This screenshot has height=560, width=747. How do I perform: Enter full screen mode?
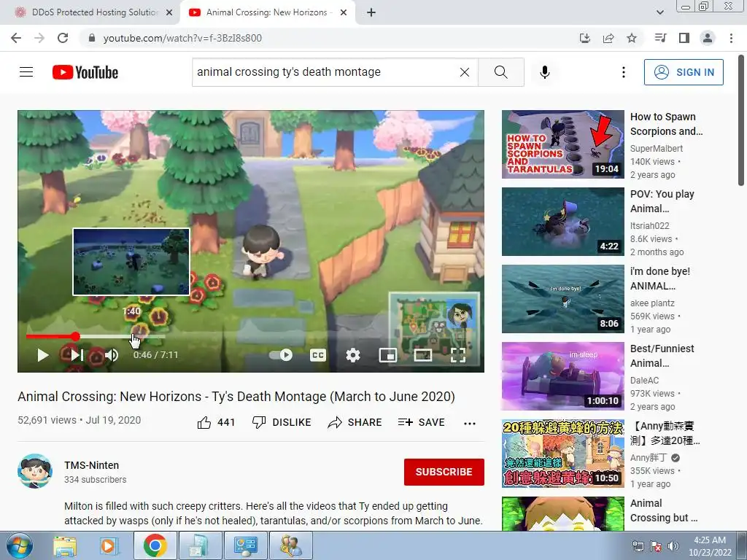tap(458, 355)
